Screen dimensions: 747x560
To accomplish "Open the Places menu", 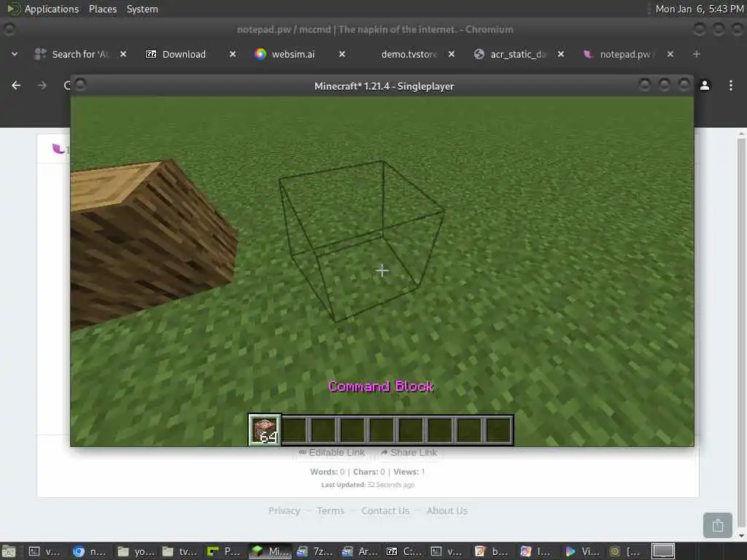I will point(103,9).
